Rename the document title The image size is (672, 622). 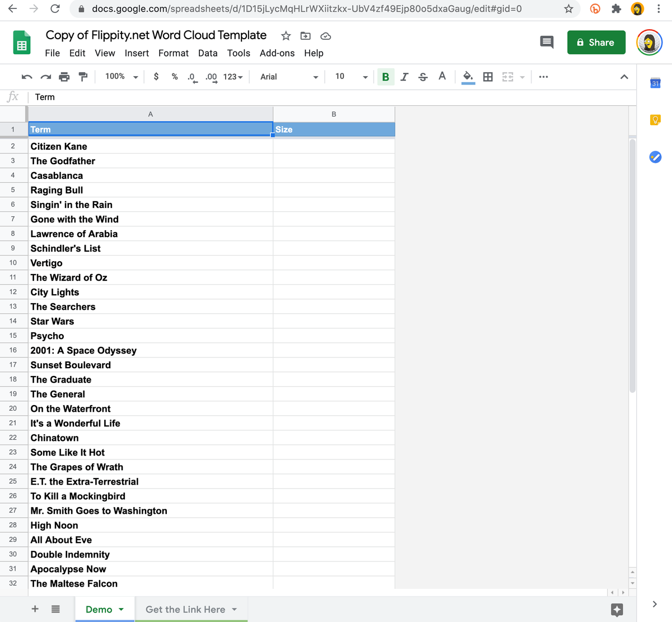point(156,35)
